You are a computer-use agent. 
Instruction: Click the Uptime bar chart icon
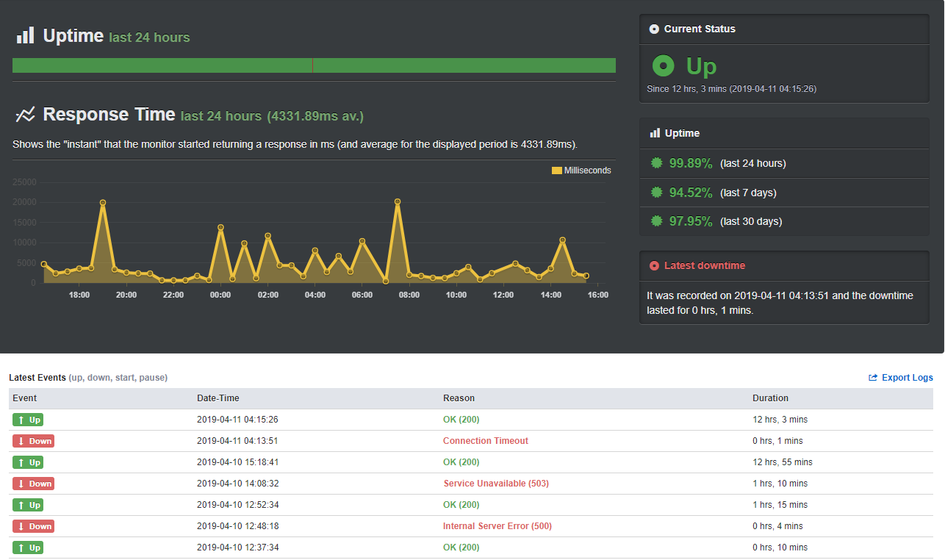point(26,35)
